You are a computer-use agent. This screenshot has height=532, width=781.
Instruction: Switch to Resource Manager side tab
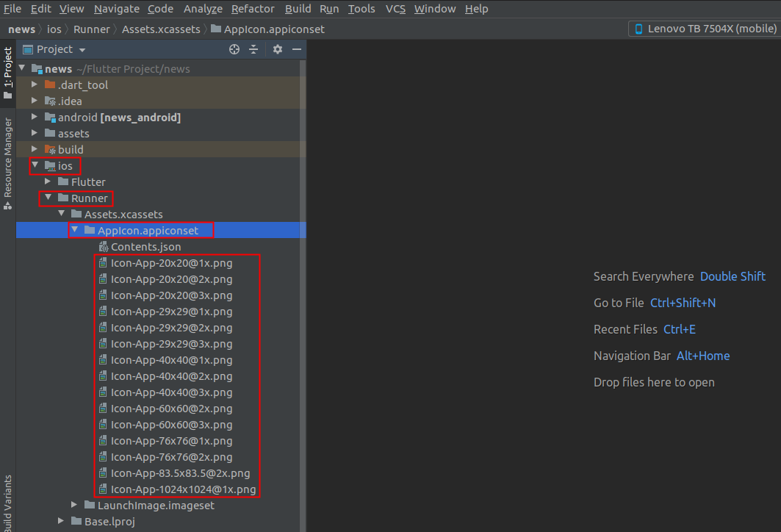click(x=8, y=157)
